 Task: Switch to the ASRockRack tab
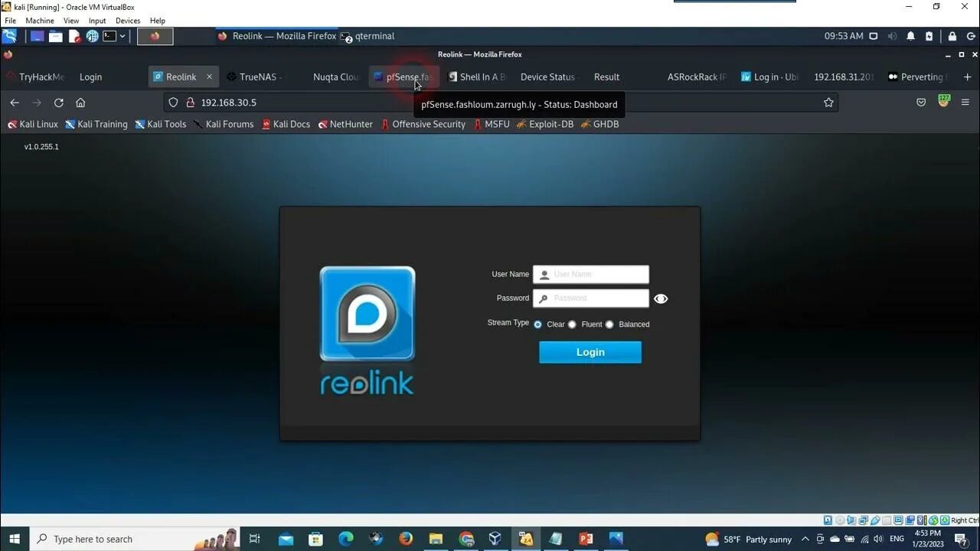696,77
